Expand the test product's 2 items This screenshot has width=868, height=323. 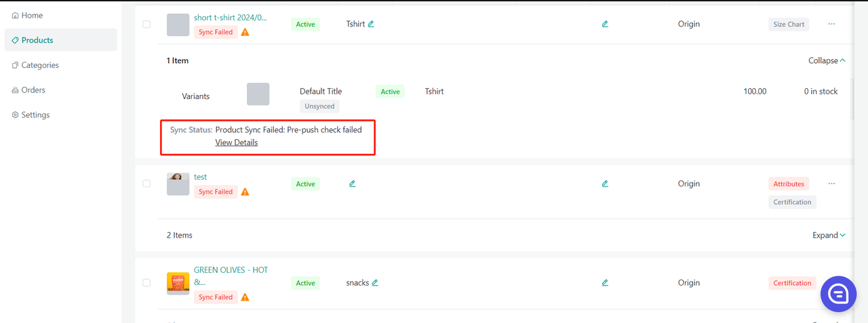(829, 235)
